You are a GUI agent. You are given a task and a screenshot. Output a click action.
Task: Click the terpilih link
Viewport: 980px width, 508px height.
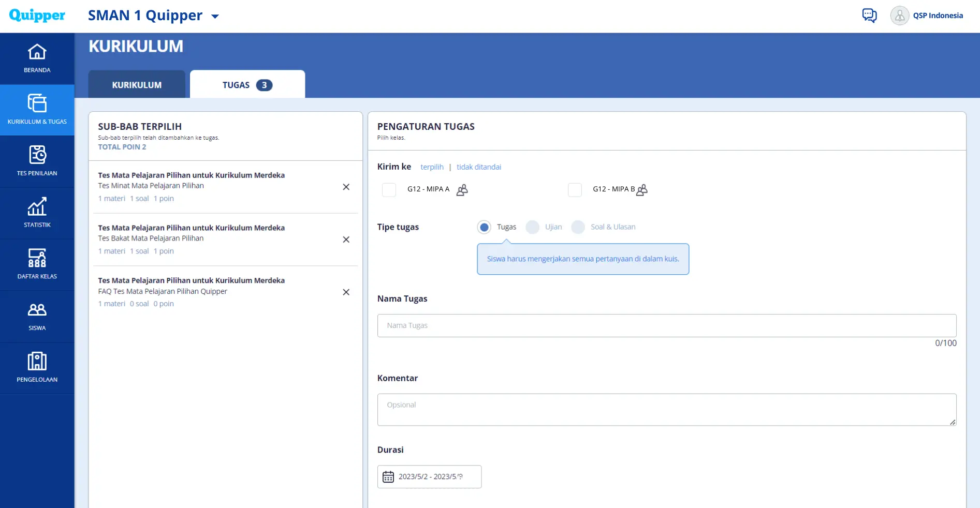432,167
